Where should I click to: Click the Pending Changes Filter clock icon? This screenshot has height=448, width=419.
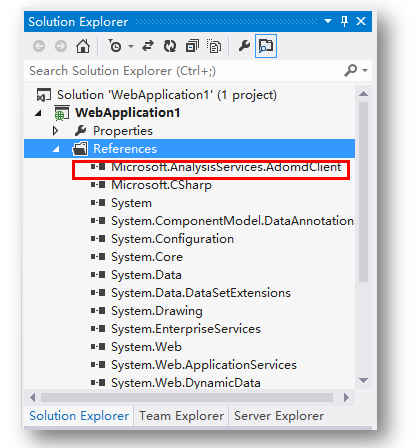pos(115,46)
